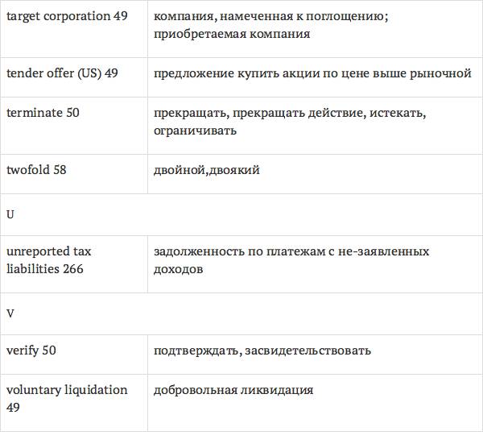Click the word 'двоякий' in the twofold row
The image size is (483, 448).
click(234, 170)
